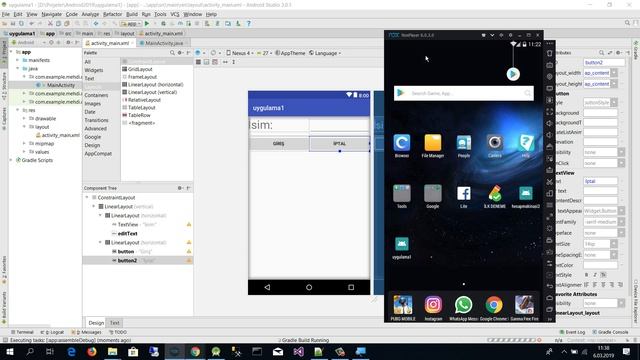
Task: Open the Logcat tool window button
Action: [x=53, y=332]
